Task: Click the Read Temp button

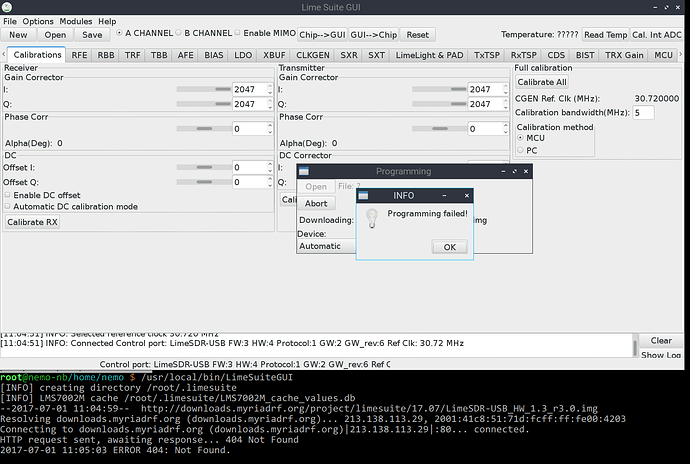Action: pyautogui.click(x=605, y=34)
